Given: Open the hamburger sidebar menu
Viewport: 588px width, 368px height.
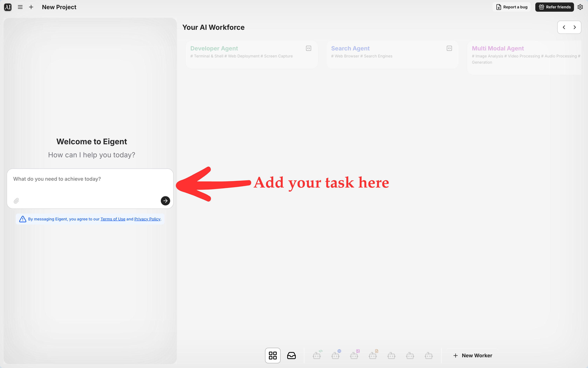Looking at the screenshot, I should point(20,7).
